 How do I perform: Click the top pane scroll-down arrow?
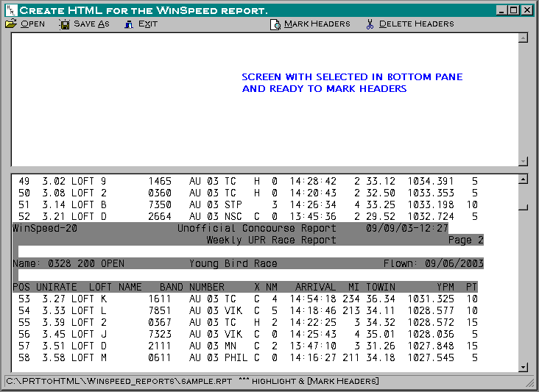point(524,161)
